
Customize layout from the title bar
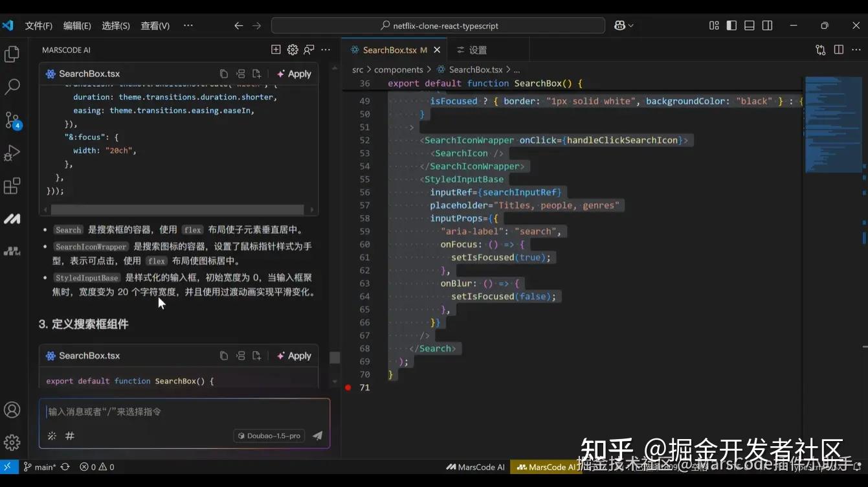(714, 25)
